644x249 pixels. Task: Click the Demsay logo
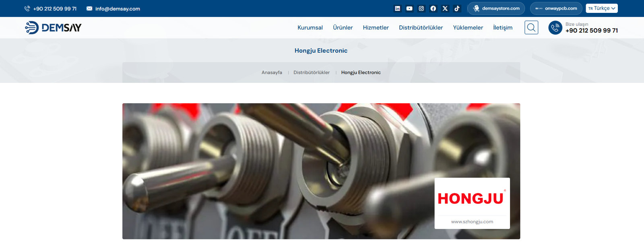(53, 27)
